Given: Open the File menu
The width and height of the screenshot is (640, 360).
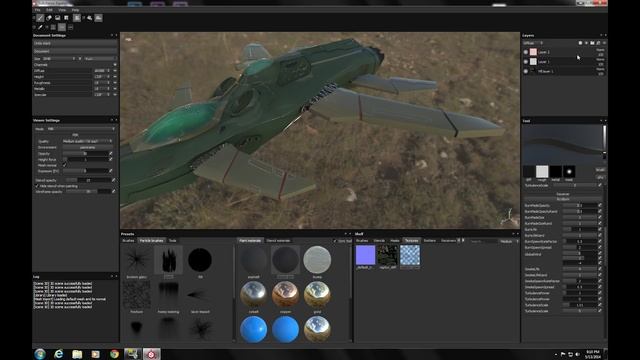Looking at the screenshot, I should tap(38, 10).
